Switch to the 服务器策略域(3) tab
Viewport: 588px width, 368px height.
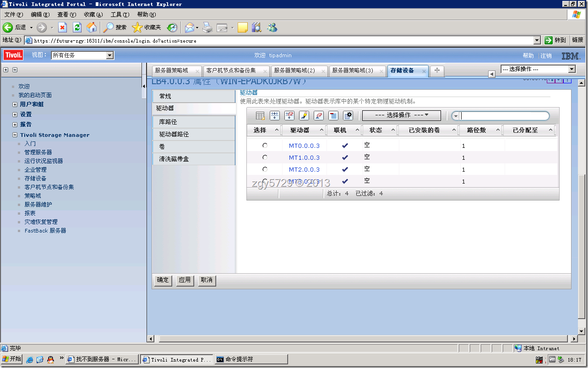pos(353,70)
